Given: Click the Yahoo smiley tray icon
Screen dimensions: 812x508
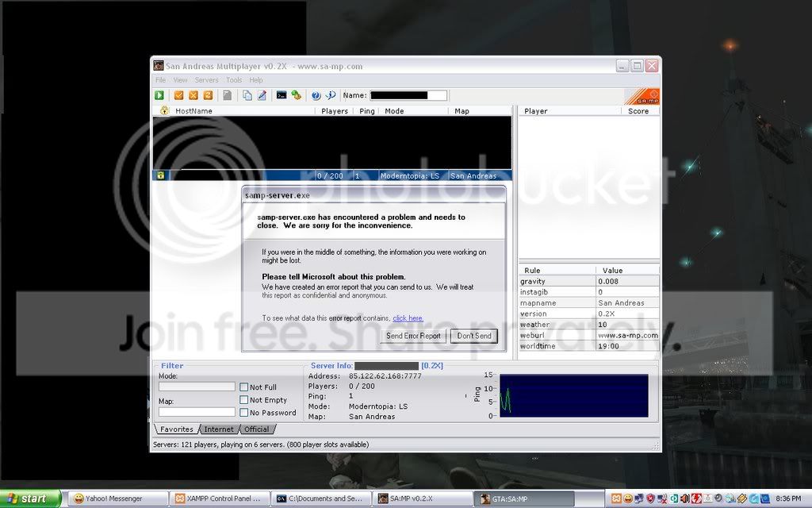Looking at the screenshot, I should click(x=628, y=498).
